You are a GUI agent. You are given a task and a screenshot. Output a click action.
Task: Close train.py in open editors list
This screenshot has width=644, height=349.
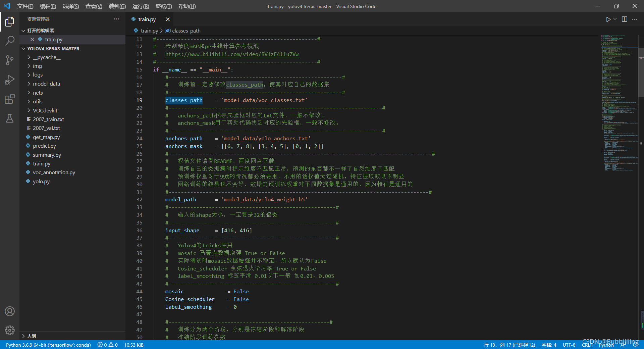click(32, 39)
